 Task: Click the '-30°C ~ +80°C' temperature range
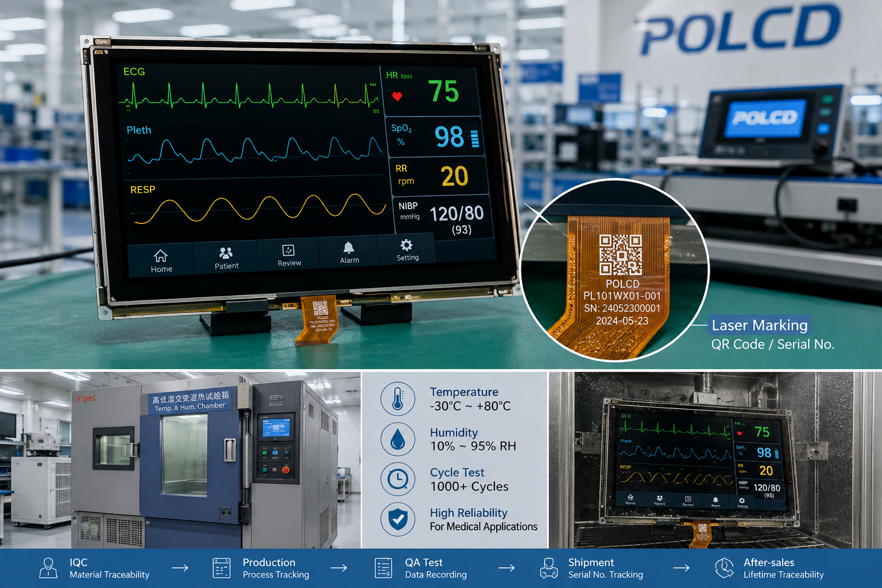coord(470,406)
